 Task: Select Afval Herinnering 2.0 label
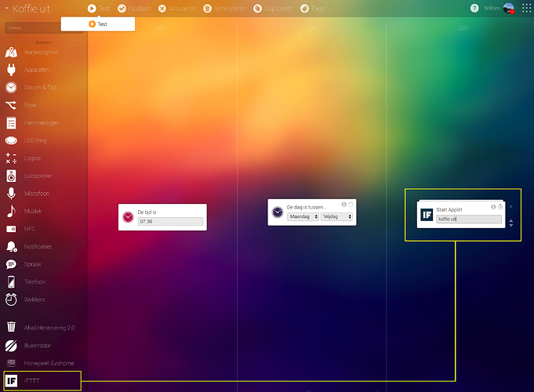49,328
